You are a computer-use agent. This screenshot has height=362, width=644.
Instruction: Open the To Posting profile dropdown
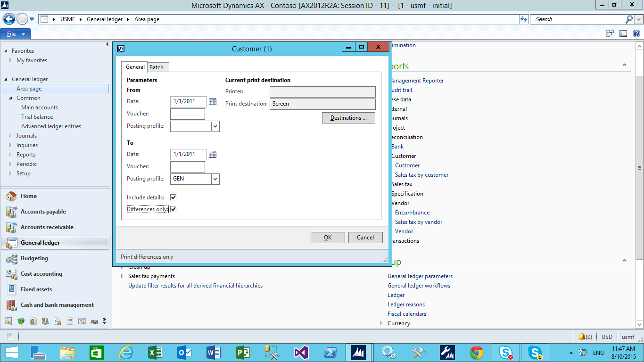click(x=215, y=179)
